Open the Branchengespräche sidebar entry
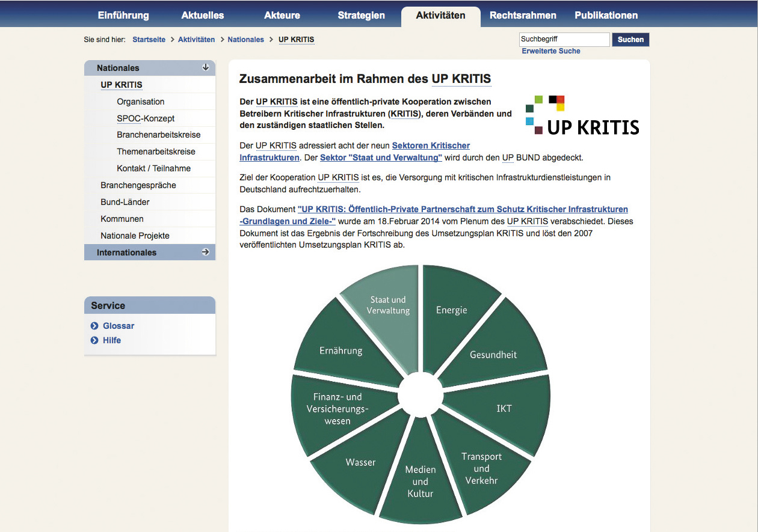 tap(138, 185)
